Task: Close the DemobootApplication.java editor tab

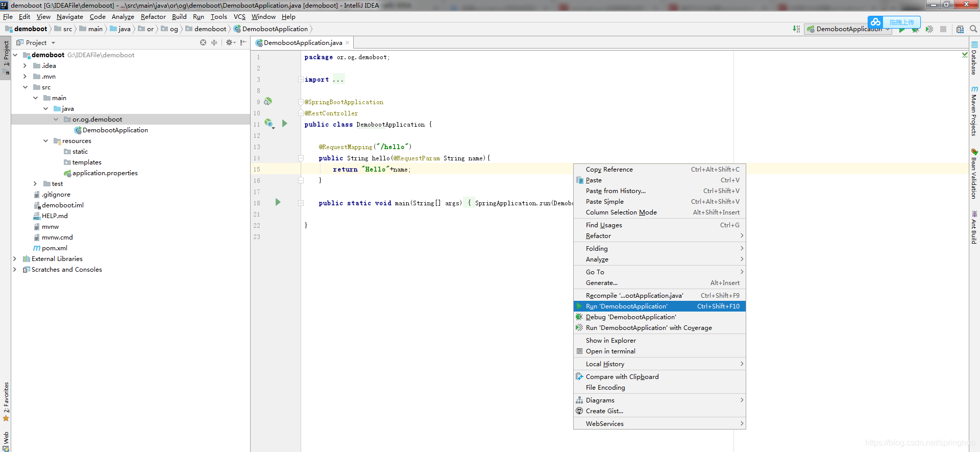Action: 348,43
